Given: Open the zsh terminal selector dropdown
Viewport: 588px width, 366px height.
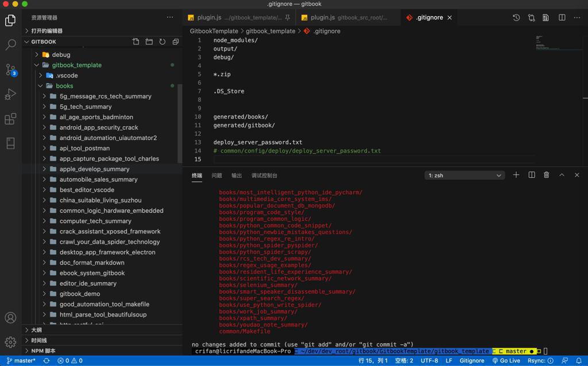Looking at the screenshot, I should pyautogui.click(x=464, y=176).
